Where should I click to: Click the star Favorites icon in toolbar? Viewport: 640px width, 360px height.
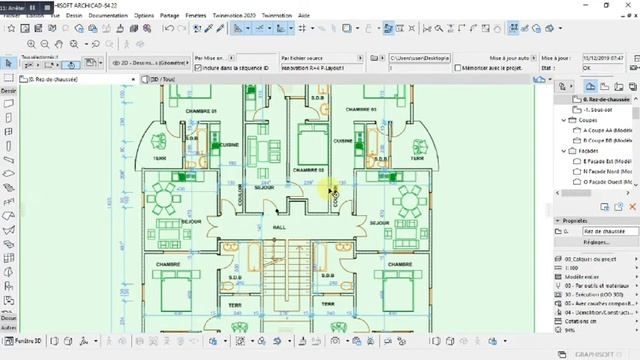11,28
